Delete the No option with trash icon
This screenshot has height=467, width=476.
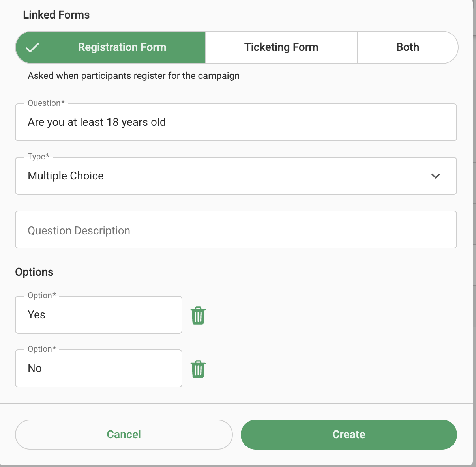point(198,369)
